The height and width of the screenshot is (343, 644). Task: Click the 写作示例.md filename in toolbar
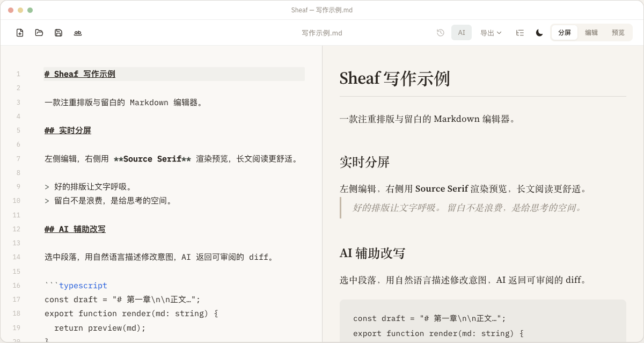[322, 33]
